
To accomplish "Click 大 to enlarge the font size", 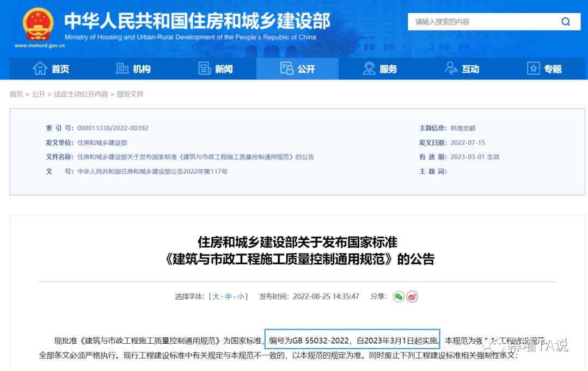I will (217, 296).
